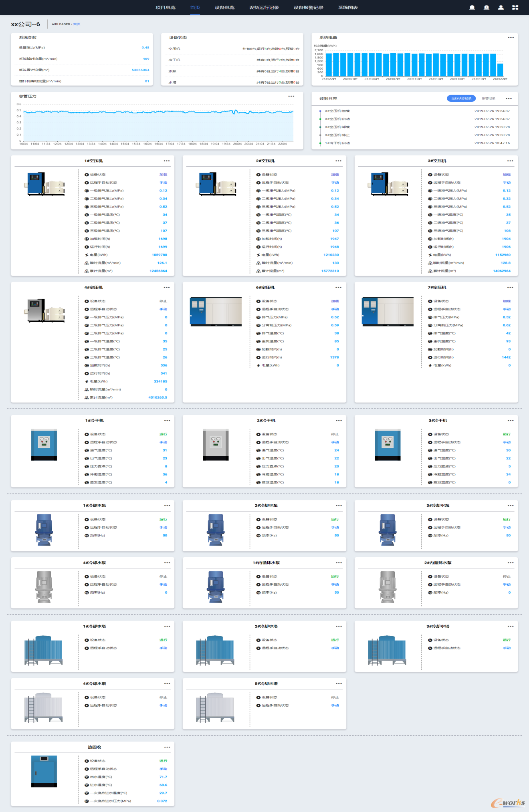The image size is (529, 812).
Task: Click the grey 4#冷却水泵 pump image
Action: click(x=44, y=587)
